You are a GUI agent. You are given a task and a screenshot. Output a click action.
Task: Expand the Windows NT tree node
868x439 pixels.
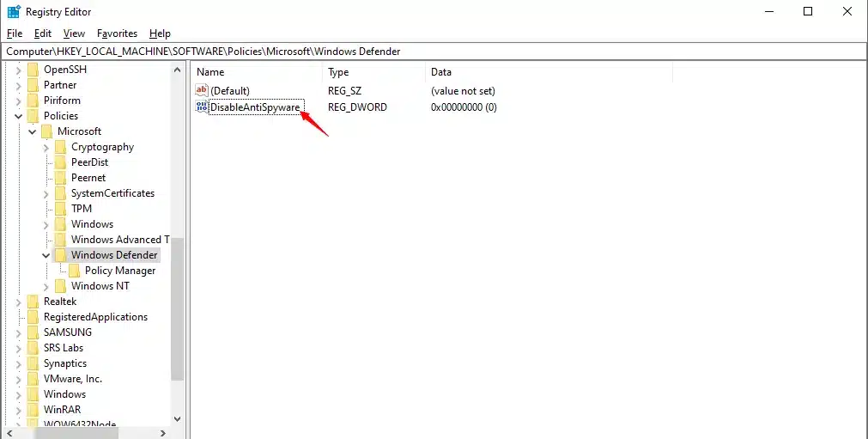coord(46,286)
